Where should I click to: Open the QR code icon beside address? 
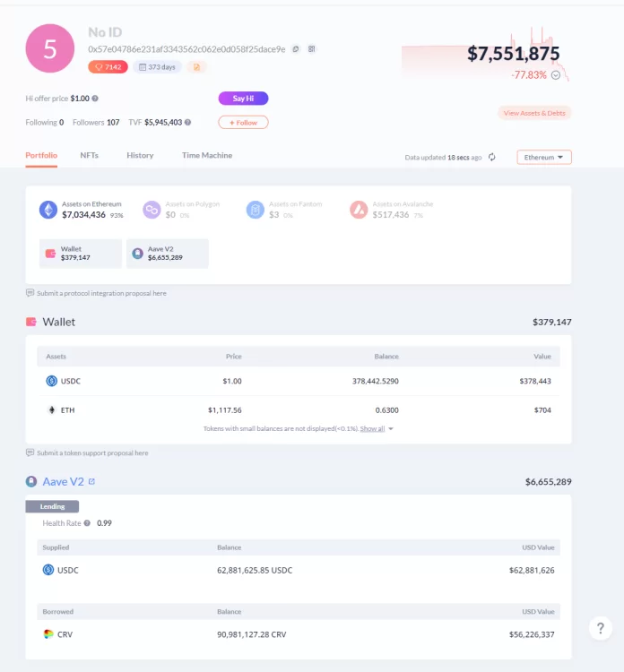point(312,49)
